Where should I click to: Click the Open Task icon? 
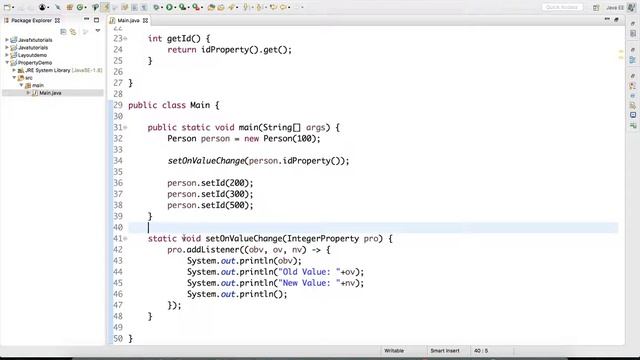[x=221, y=7]
